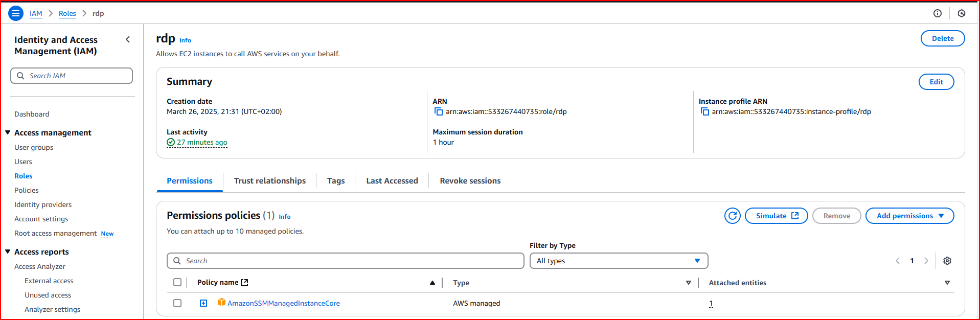Click the creation date March 26, 2025 value
The image size is (980, 320).
point(224,111)
